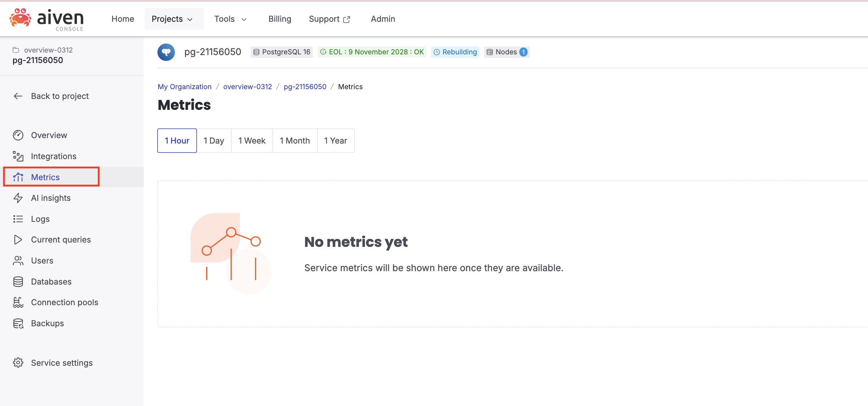Expand the Tools dropdown chevron
The image size is (868, 406).
(x=244, y=20)
